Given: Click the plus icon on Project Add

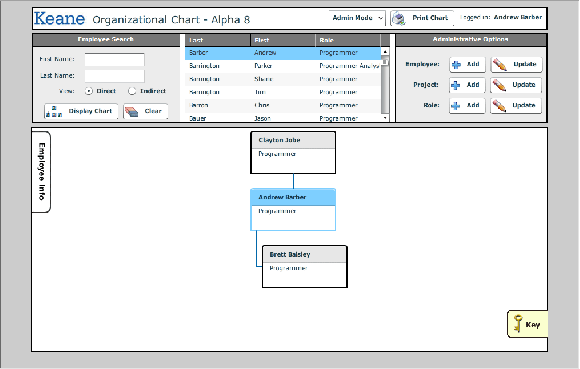Looking at the screenshot, I should click(x=456, y=85).
